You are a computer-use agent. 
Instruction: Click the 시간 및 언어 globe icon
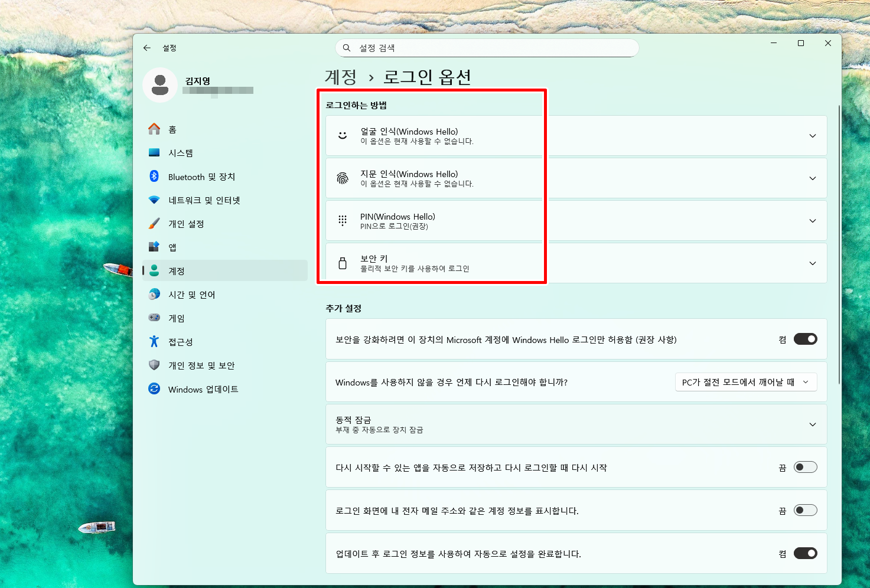(154, 294)
